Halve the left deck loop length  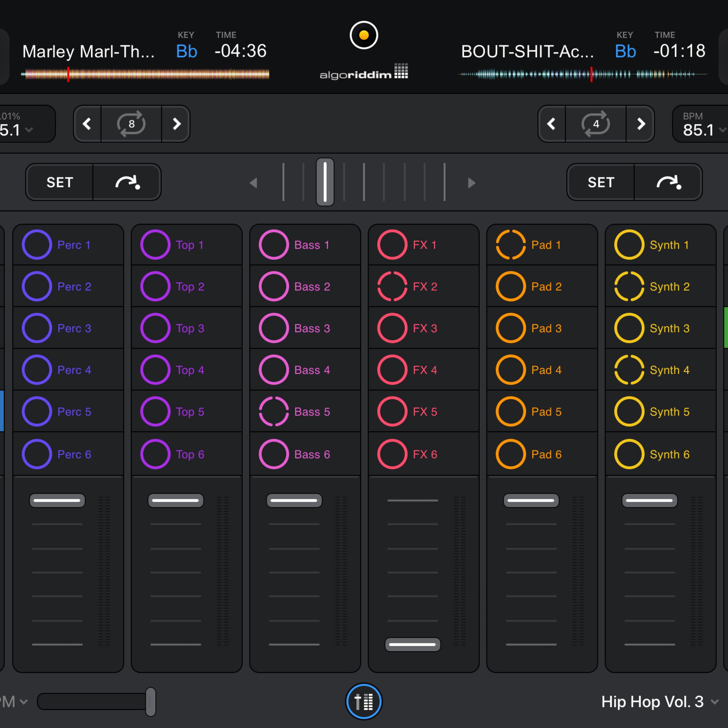(x=87, y=124)
